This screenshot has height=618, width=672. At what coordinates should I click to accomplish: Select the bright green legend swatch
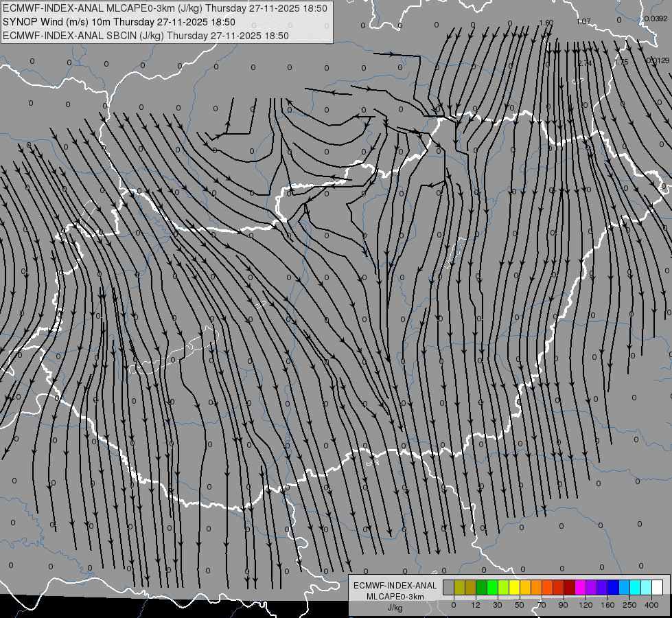(492, 587)
